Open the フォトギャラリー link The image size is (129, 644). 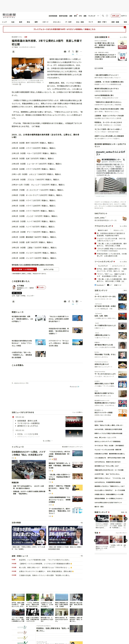(121, 533)
